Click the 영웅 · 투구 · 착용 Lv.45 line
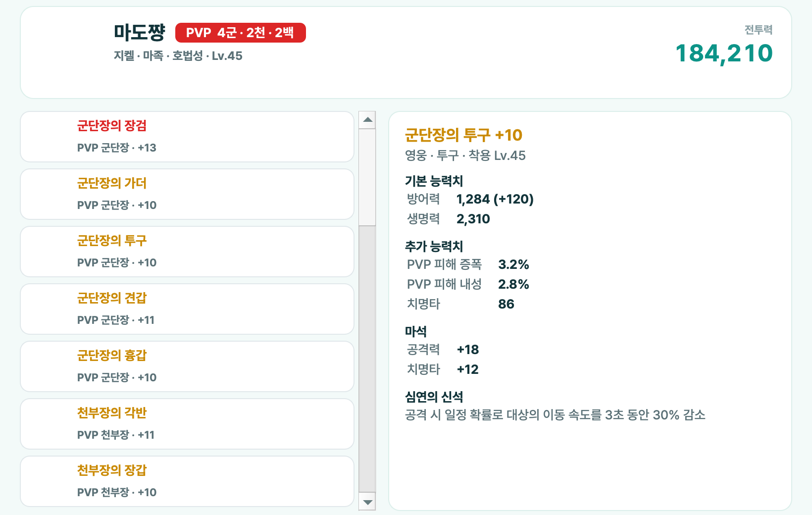 click(x=465, y=155)
